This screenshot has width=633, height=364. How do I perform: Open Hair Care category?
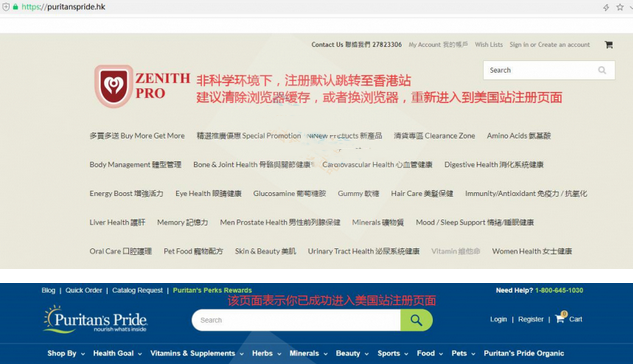(422, 194)
